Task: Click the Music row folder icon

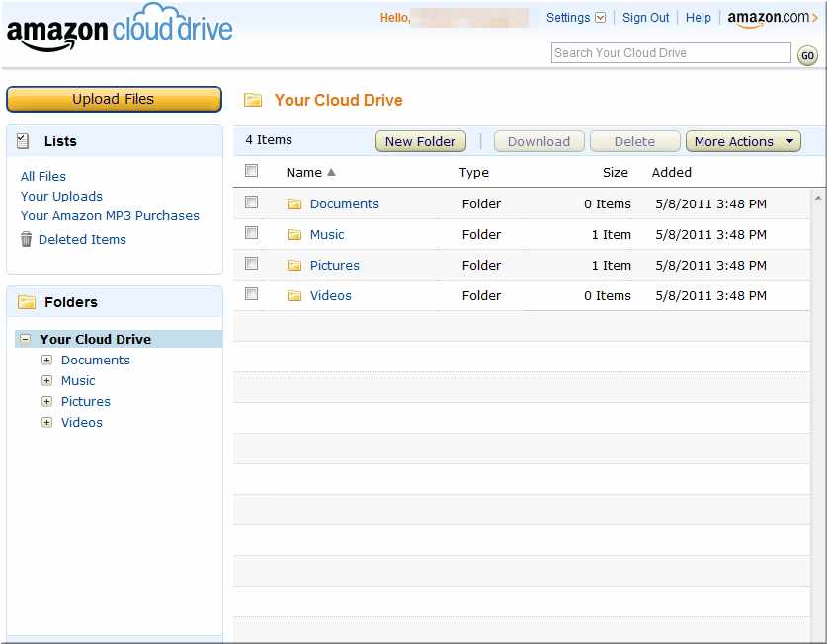Action: point(294,235)
